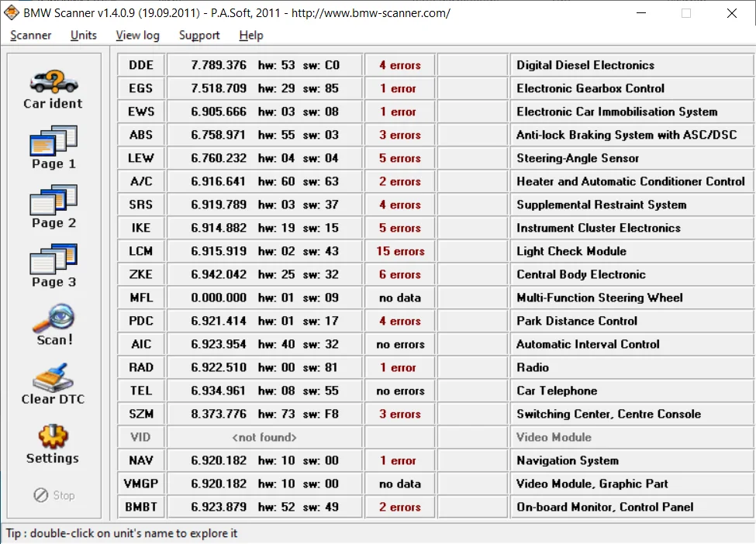Select the VID unit button
The width and height of the screenshot is (756, 544).
pyautogui.click(x=141, y=437)
